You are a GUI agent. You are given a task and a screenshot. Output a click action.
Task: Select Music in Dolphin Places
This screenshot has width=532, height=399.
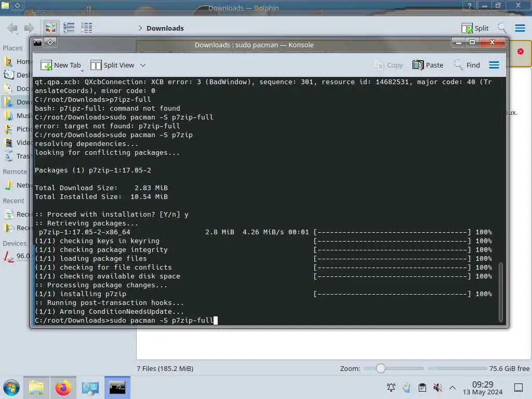17,116
